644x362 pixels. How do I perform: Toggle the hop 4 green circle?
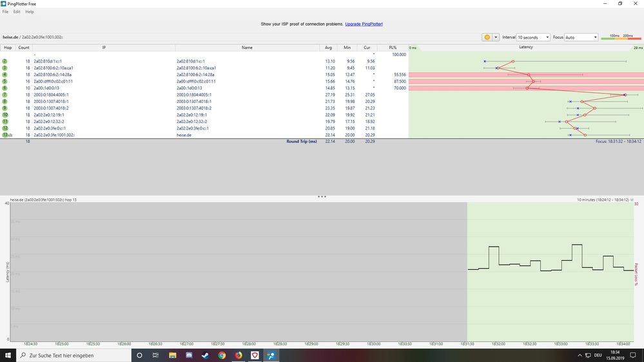tap(5, 75)
